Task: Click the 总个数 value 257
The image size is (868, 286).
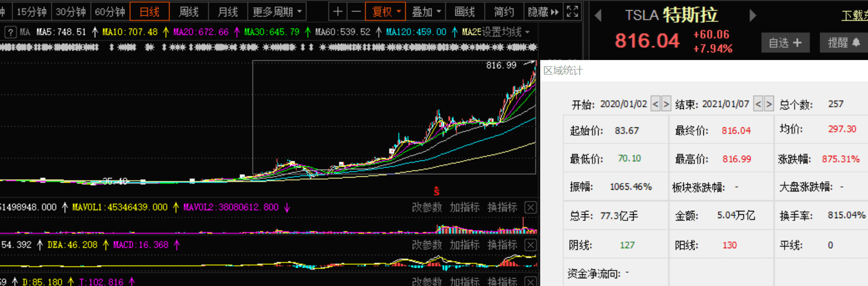Action: pos(836,103)
